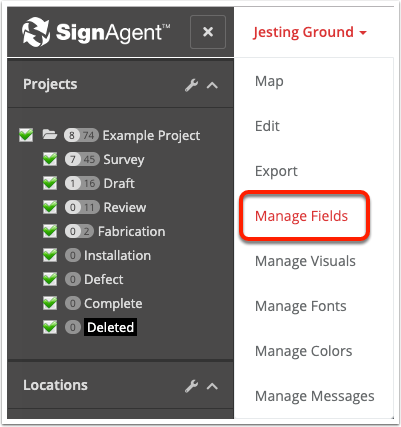Click the Survey count badge 7 45
The image size is (401, 427).
[x=82, y=159]
